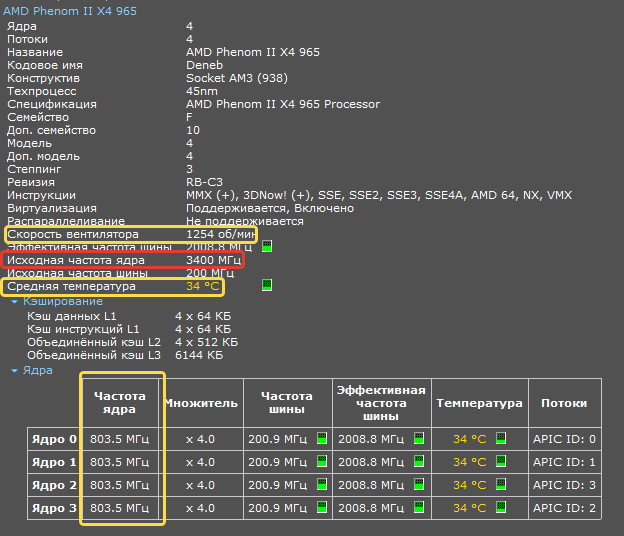
Task: Click the Спецификация label
Action: coord(52,104)
